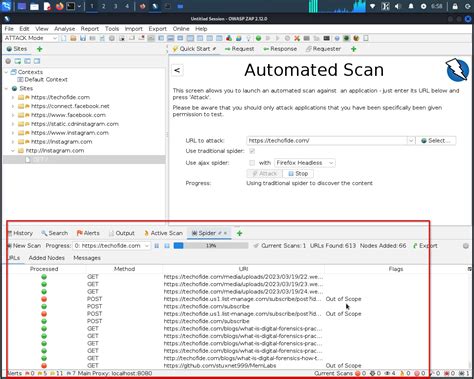Open terminal from the system taskbar
Viewport: 474px width, 379px height.
pos(71,6)
